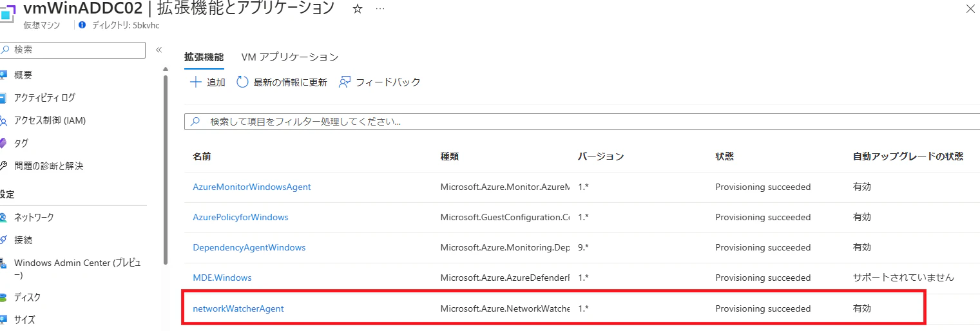Click the フィードバック button
The height and width of the screenshot is (331, 980).
[379, 82]
